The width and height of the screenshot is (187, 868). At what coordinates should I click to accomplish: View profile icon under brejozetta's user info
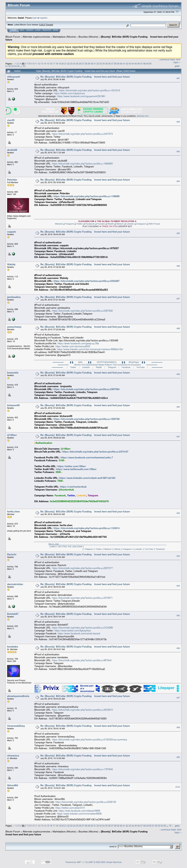(x=9, y=395)
